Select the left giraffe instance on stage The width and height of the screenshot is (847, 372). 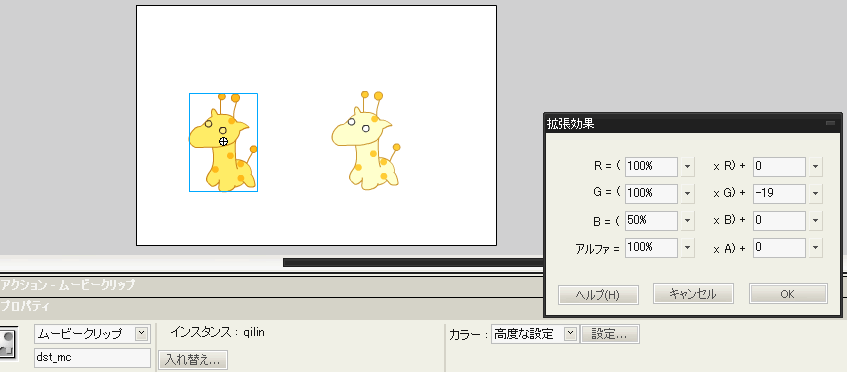223,143
